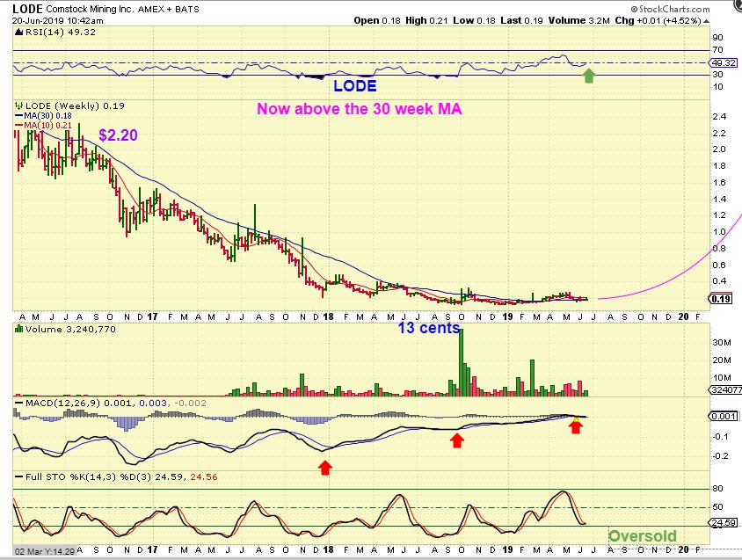
Task: Click the AMEX + BATS exchange label
Action: point(169,9)
